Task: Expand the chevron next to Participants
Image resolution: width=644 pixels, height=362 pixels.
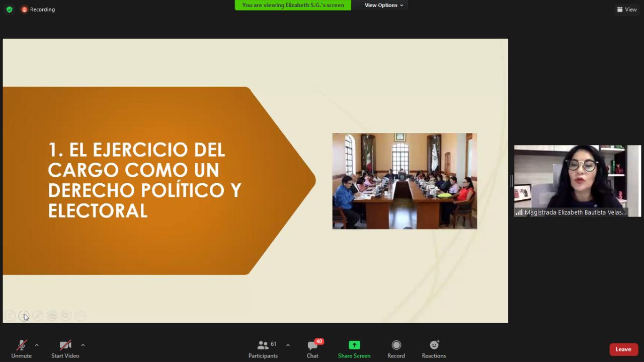Action: point(288,345)
